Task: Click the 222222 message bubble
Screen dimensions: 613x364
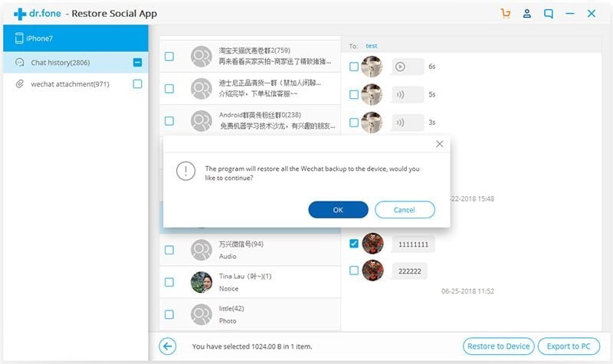Action: click(x=410, y=271)
